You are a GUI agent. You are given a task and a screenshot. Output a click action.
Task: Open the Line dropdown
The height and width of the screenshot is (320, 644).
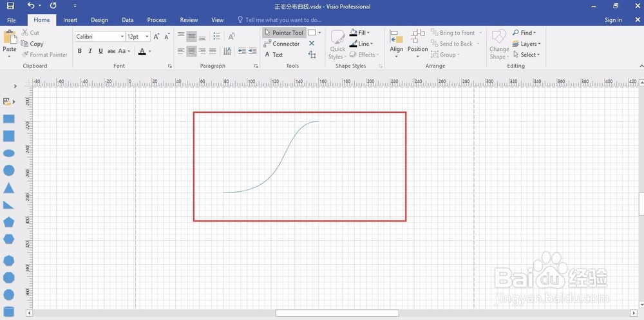[361, 44]
